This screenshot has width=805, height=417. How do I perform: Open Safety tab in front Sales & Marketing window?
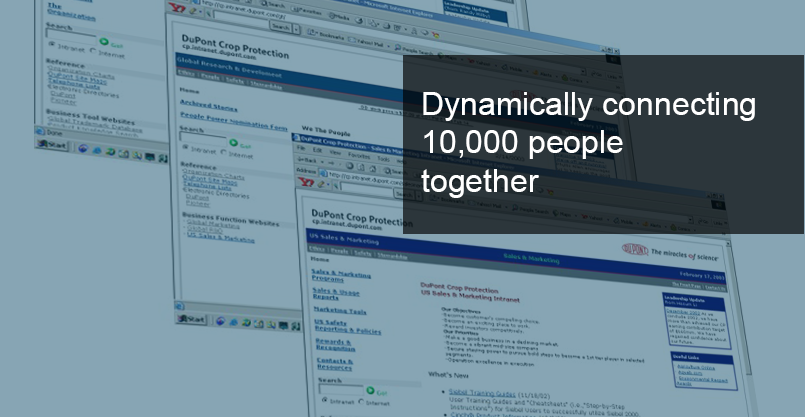tap(362, 253)
